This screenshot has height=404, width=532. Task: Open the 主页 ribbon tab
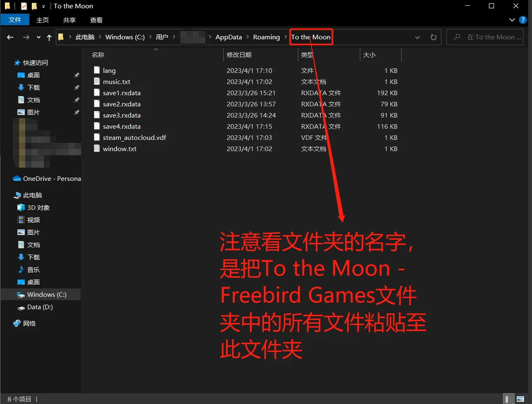(42, 20)
